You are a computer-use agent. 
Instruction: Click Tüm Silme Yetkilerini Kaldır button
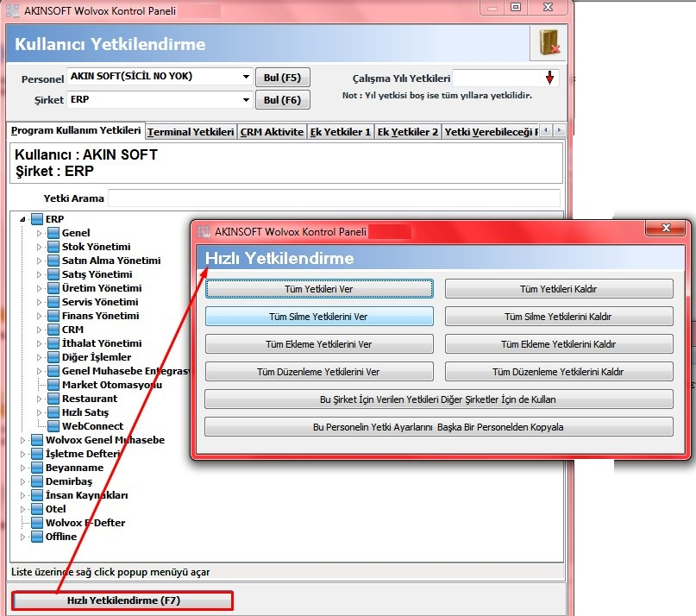pyautogui.click(x=559, y=317)
